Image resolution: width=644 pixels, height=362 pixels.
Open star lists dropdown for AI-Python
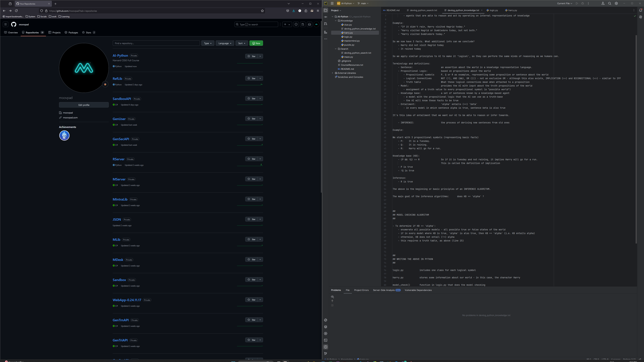pyautogui.click(x=260, y=56)
